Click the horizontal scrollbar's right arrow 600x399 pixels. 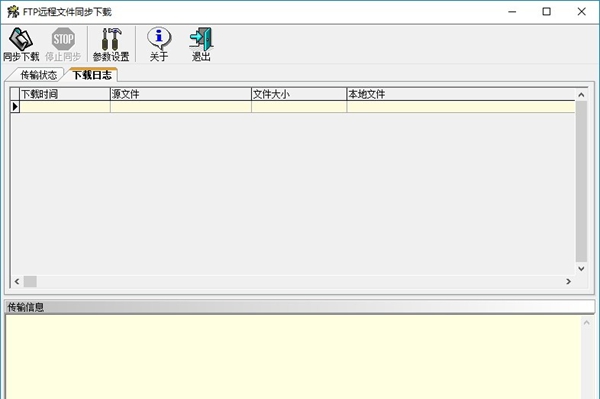click(x=569, y=282)
